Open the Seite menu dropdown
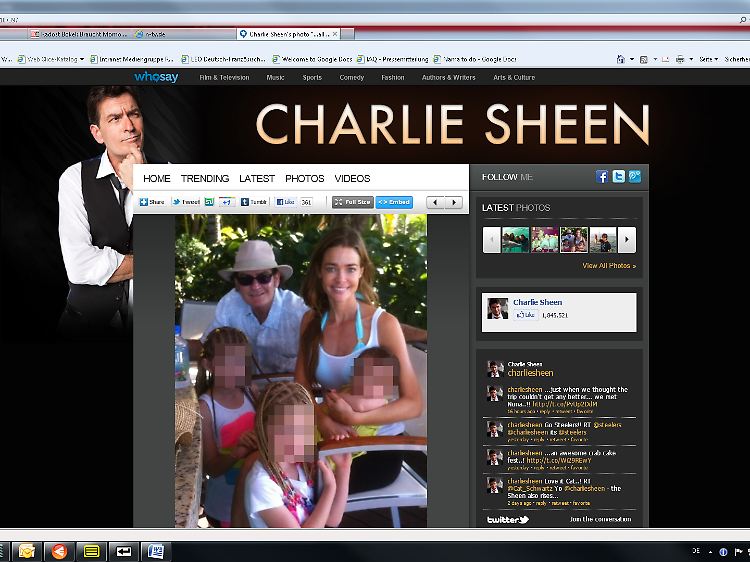This screenshot has width=750, height=562. 708,59
